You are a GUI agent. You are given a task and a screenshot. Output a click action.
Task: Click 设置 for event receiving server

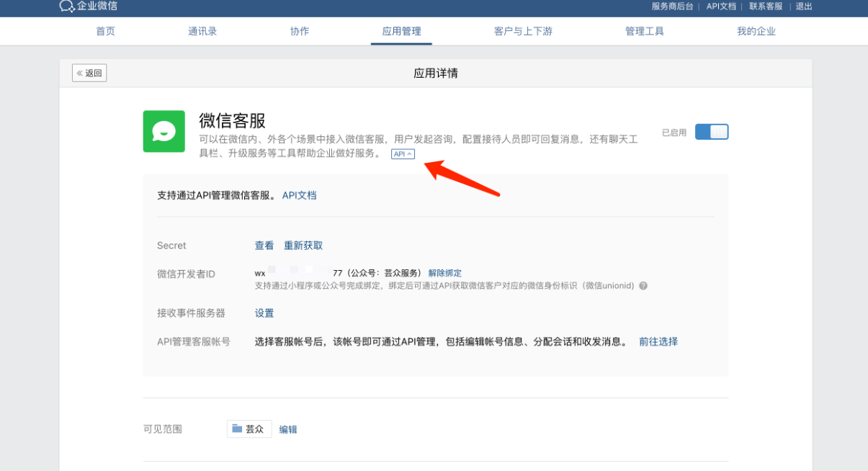point(264,313)
